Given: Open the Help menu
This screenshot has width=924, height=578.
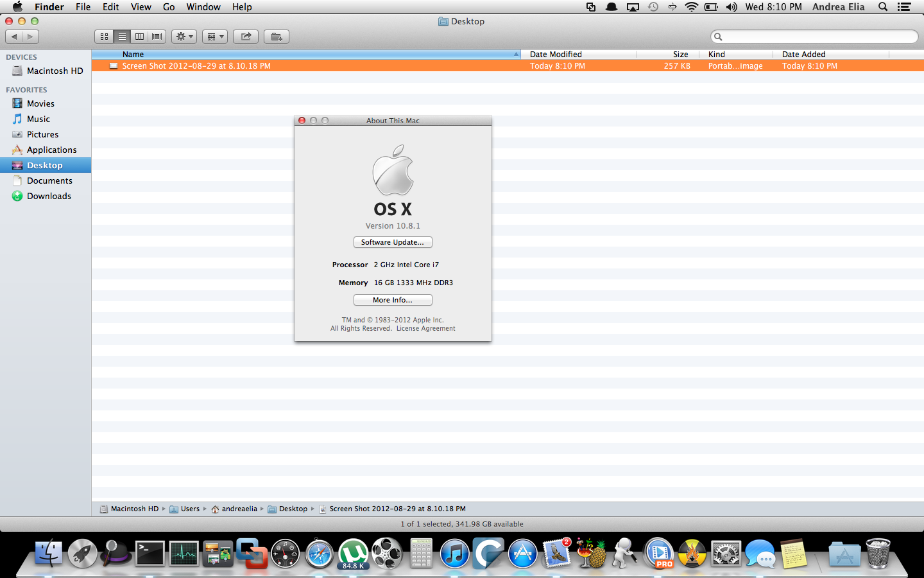Looking at the screenshot, I should pos(242,7).
